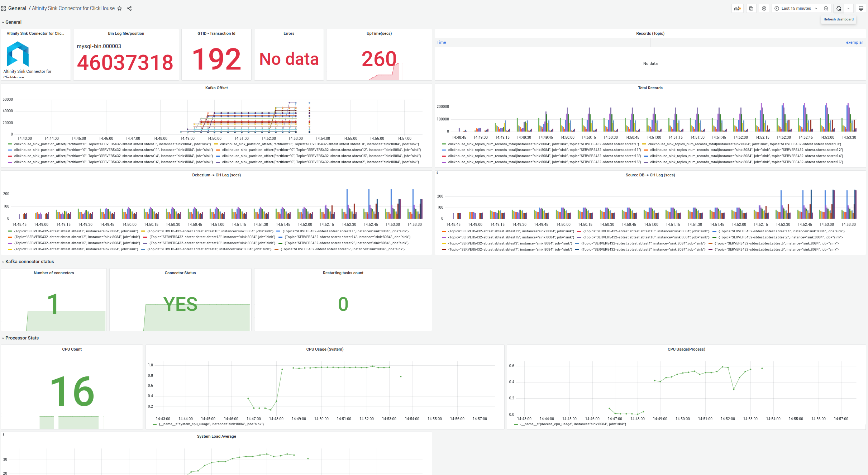Open dashboard settings gear
Image resolution: width=868 pixels, height=475 pixels.
click(x=764, y=8)
